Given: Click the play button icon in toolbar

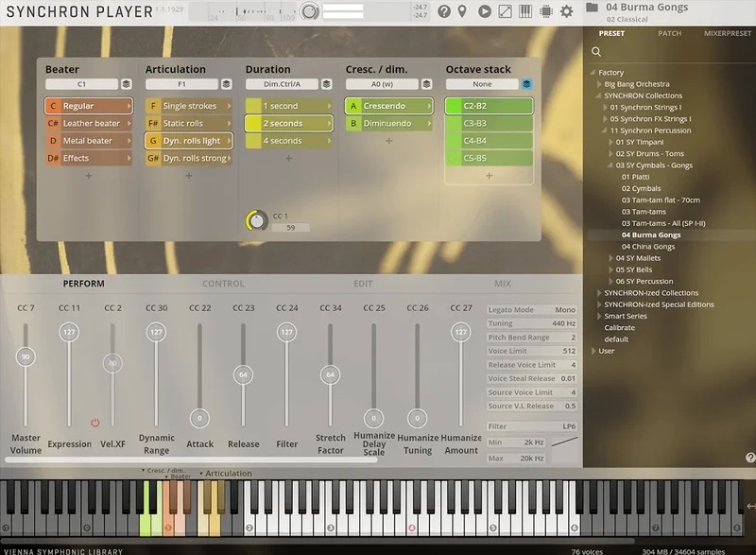Looking at the screenshot, I should click(x=485, y=11).
